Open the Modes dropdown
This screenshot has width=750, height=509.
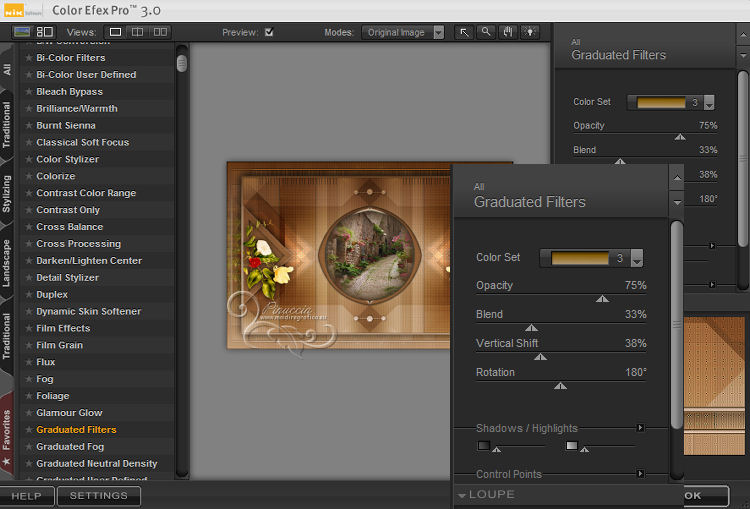pyautogui.click(x=438, y=32)
